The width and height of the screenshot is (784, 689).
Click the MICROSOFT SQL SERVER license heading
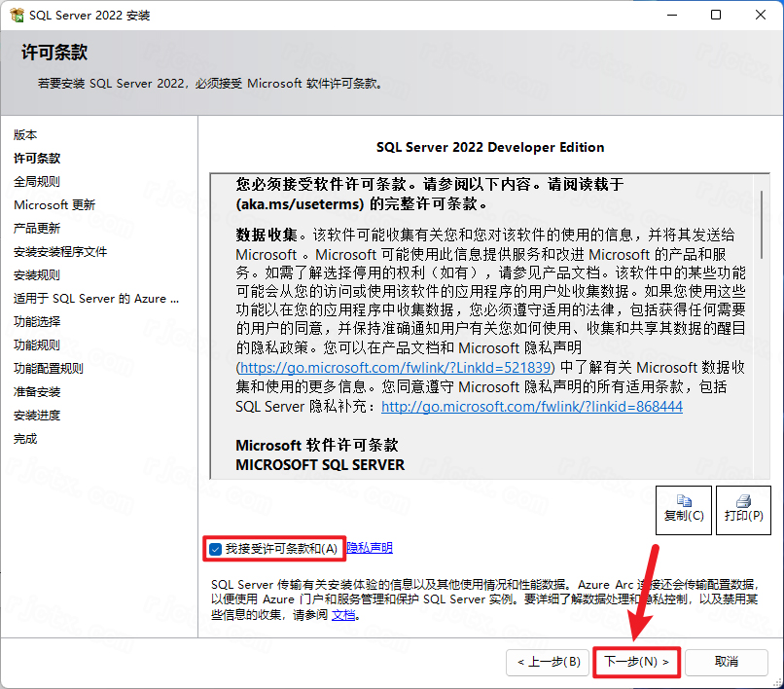pyautogui.click(x=320, y=465)
